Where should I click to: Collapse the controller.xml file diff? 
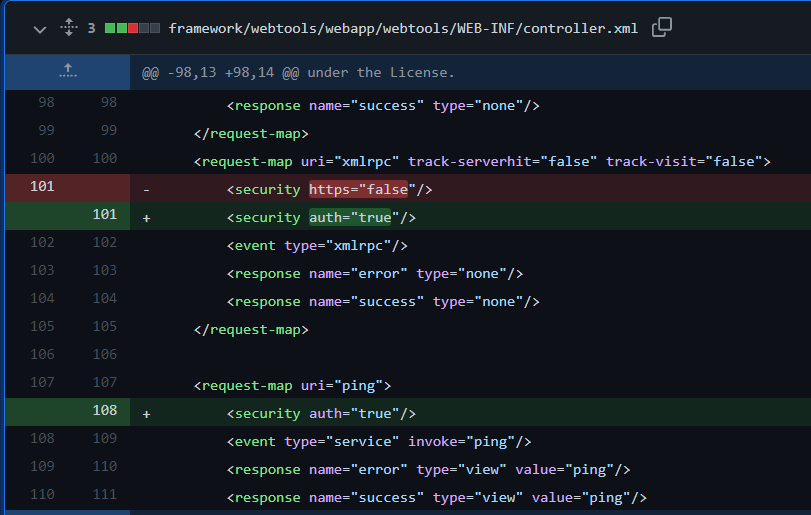(x=40, y=29)
